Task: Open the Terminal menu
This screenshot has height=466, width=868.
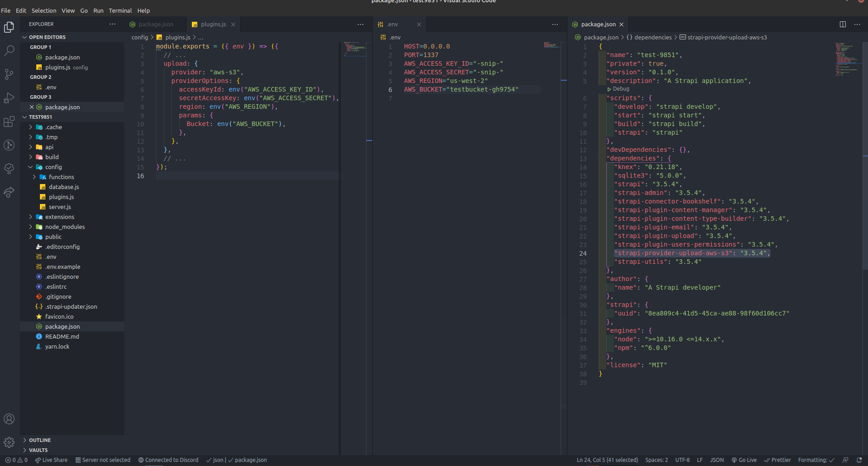Action: pos(120,10)
